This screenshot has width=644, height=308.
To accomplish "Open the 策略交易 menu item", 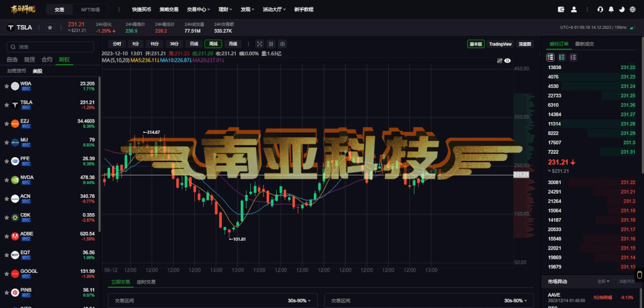I will [x=169, y=9].
